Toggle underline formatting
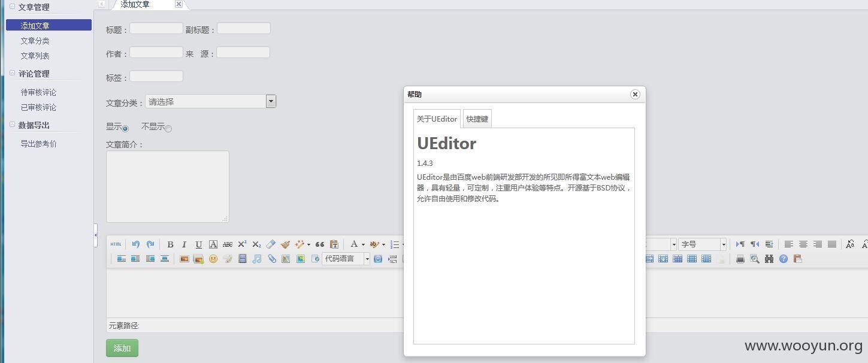Screen dimensions: 868x363 pyautogui.click(x=198, y=244)
